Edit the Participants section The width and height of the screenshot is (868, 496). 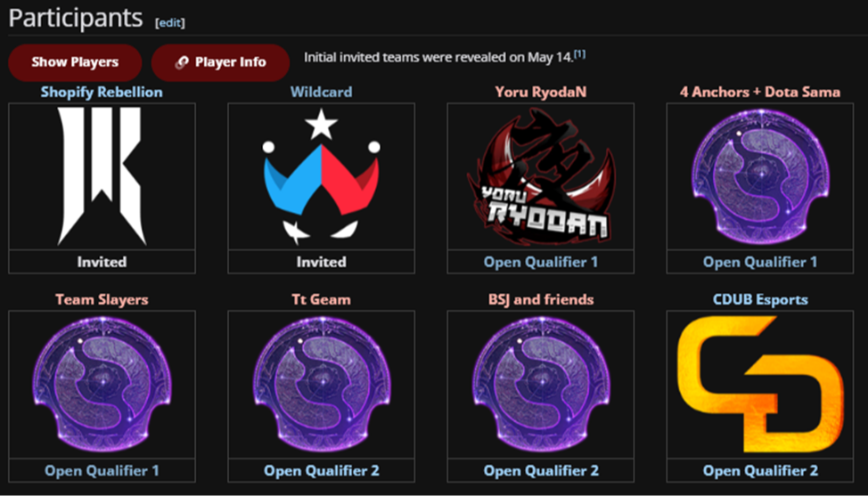pyautogui.click(x=170, y=22)
